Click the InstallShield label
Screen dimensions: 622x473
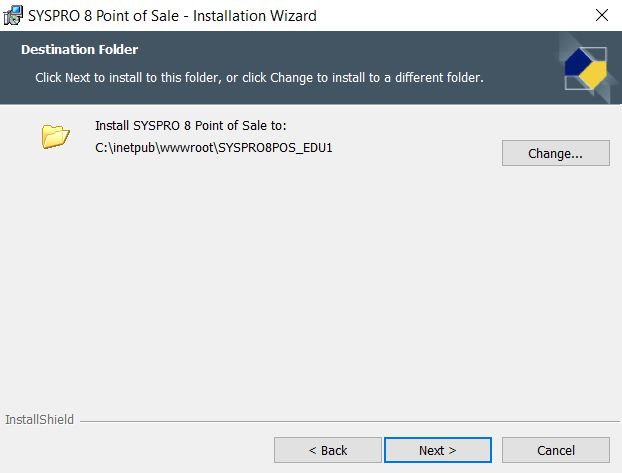pyautogui.click(x=39, y=419)
